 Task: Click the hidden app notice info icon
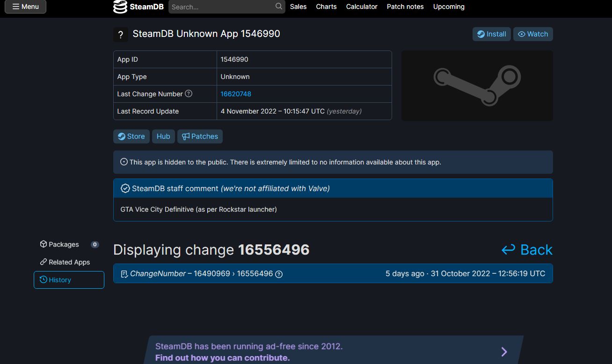coord(124,162)
